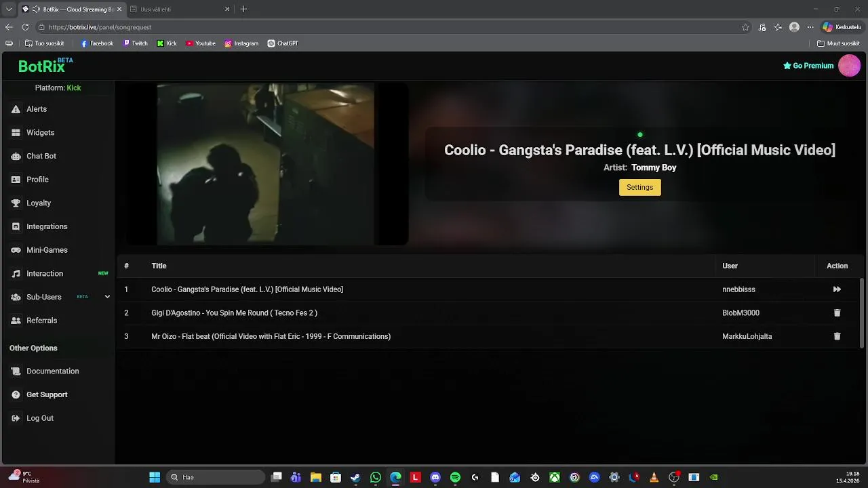Viewport: 868px width, 488px height.
Task: Open the Loyalty section
Action: pyautogui.click(x=39, y=203)
